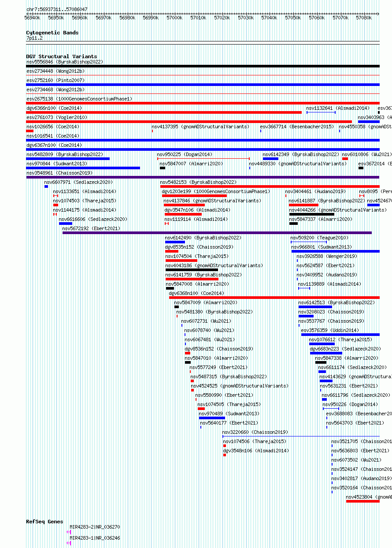Click the nsv4043186 black variant bar

192,270
